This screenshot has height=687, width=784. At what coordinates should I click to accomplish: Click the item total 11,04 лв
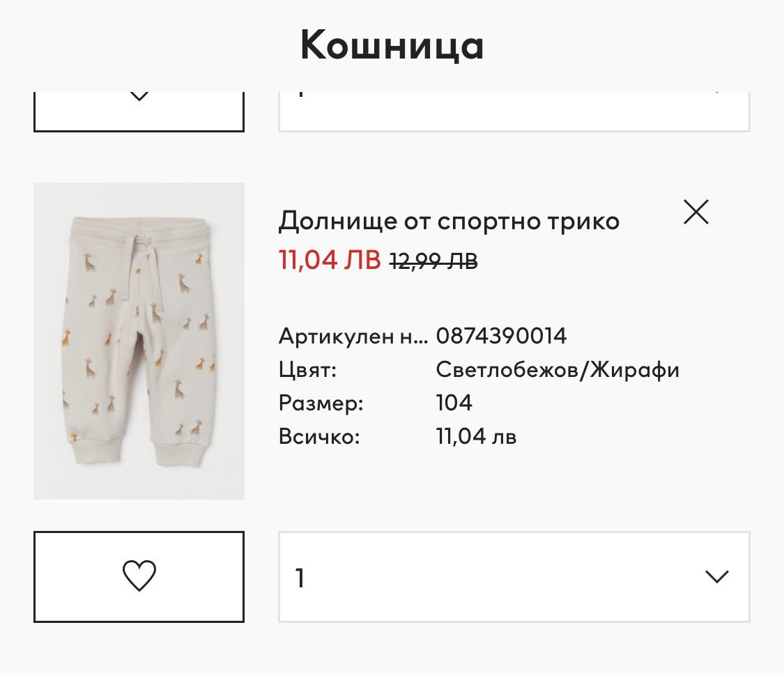pos(476,437)
